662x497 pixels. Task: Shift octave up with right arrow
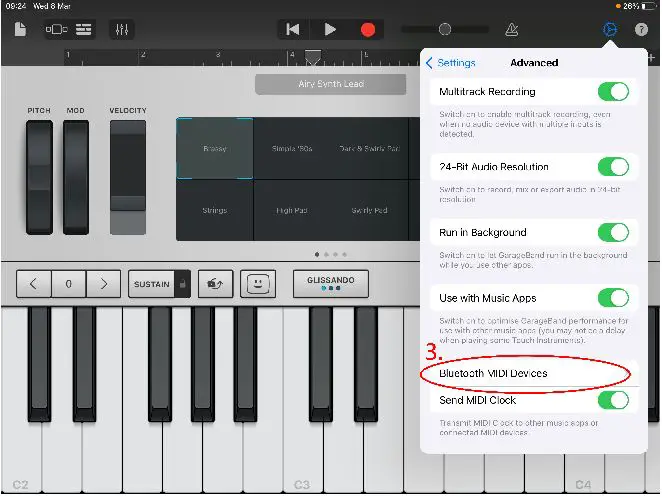103,284
